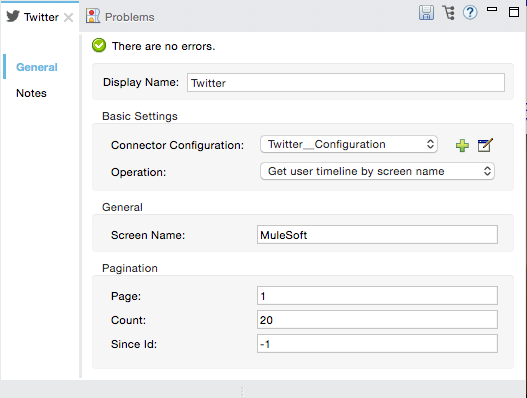Click the 'Display Name:' label

pyautogui.click(x=141, y=82)
